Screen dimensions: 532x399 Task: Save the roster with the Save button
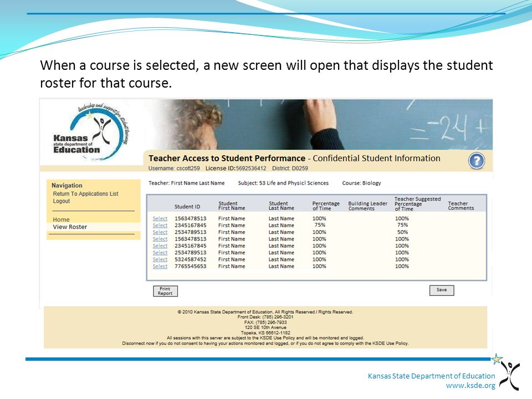click(x=442, y=290)
